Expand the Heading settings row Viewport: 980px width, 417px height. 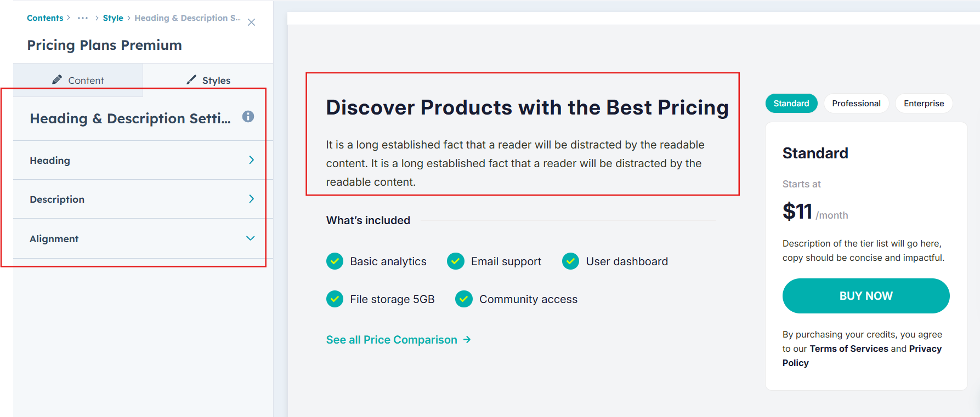[251, 160]
